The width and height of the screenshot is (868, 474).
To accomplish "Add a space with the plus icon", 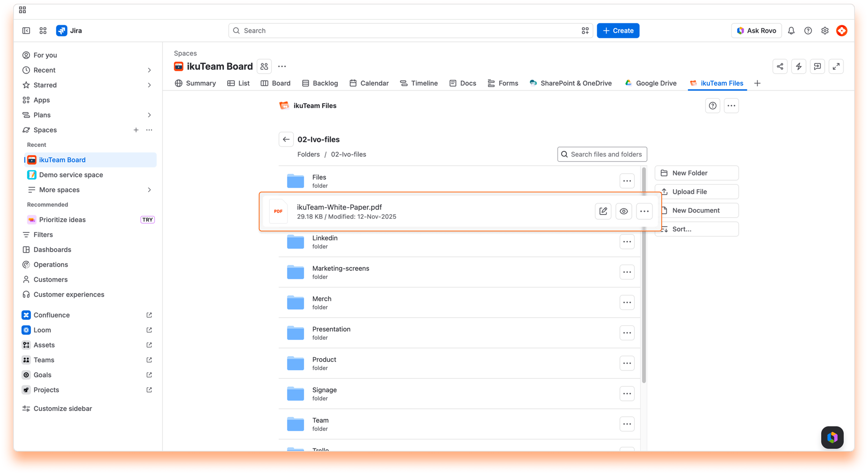I will [x=136, y=130].
